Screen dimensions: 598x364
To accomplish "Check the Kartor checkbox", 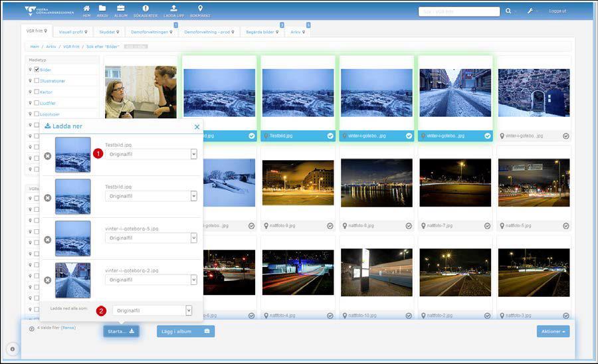I will pos(37,92).
